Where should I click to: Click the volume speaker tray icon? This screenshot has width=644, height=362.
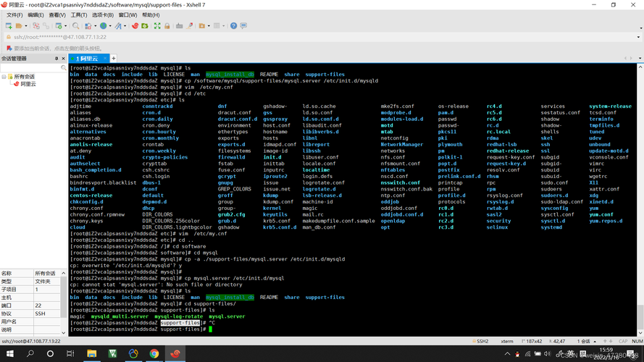tap(547, 353)
